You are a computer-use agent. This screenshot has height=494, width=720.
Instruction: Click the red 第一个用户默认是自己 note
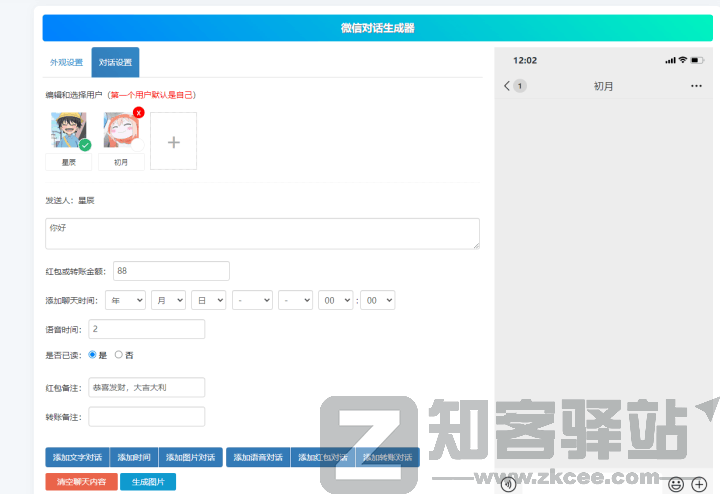coord(152,95)
